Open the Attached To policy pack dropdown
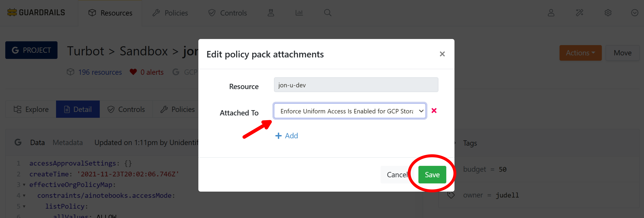 [x=349, y=111]
